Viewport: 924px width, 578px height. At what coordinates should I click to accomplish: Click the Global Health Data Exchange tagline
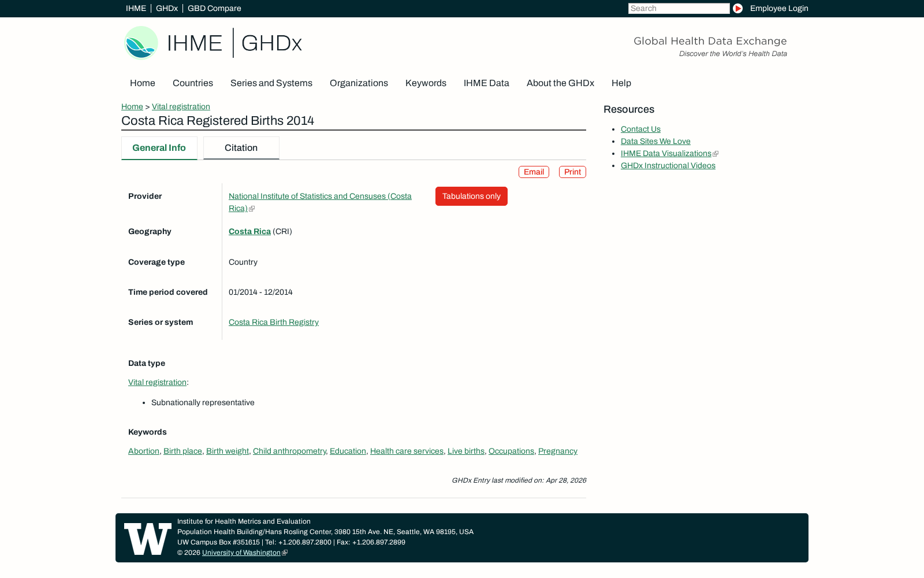click(x=710, y=41)
